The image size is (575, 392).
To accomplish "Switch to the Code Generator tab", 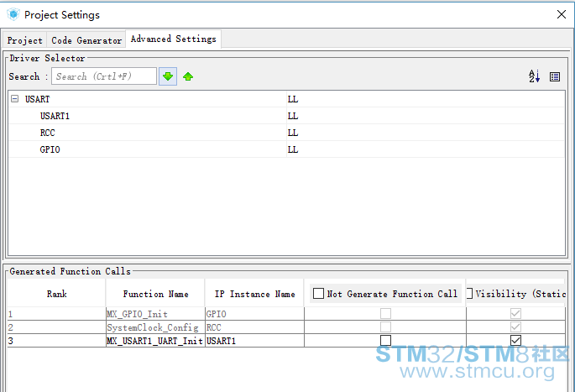I will (x=86, y=39).
